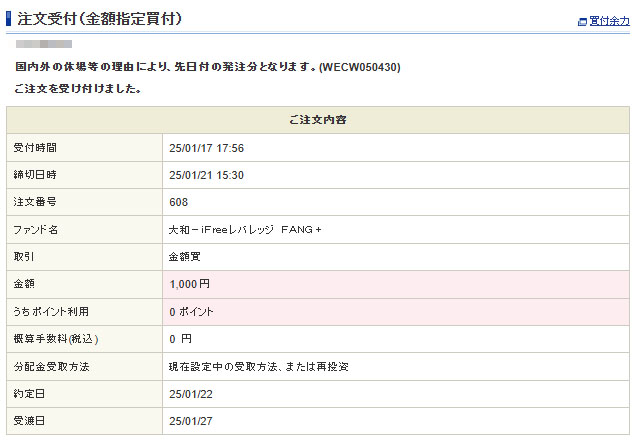This screenshot has height=441, width=636.
Task: Click the 概算手数料(税込) row label
Action: 56,339
